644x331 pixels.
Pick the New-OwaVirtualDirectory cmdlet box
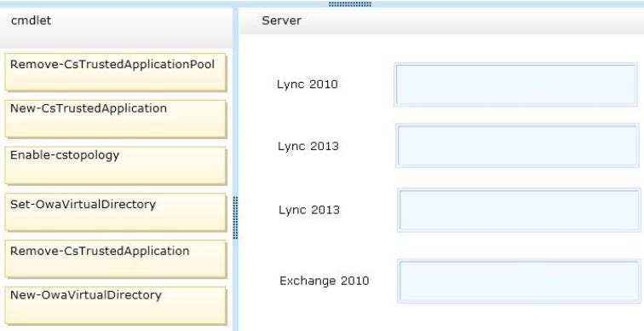pyautogui.click(x=115, y=305)
